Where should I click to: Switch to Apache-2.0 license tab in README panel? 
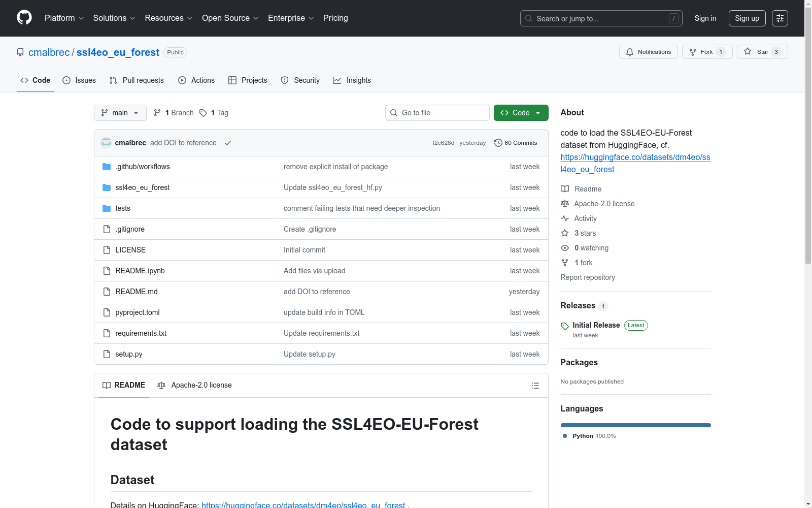point(194,385)
